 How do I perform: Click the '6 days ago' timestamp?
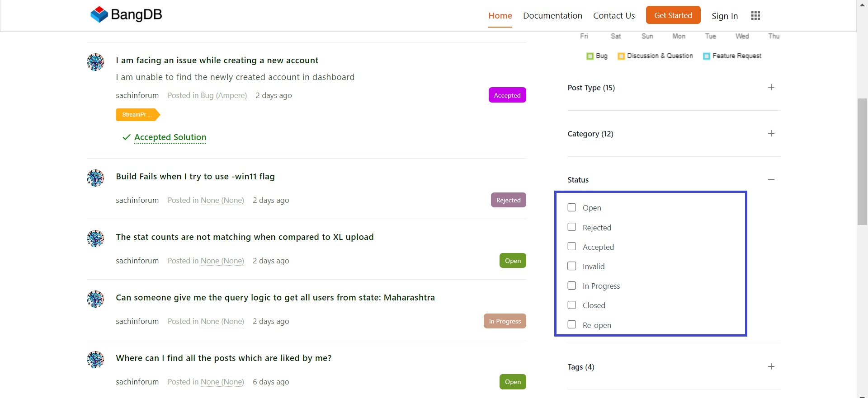point(271,382)
